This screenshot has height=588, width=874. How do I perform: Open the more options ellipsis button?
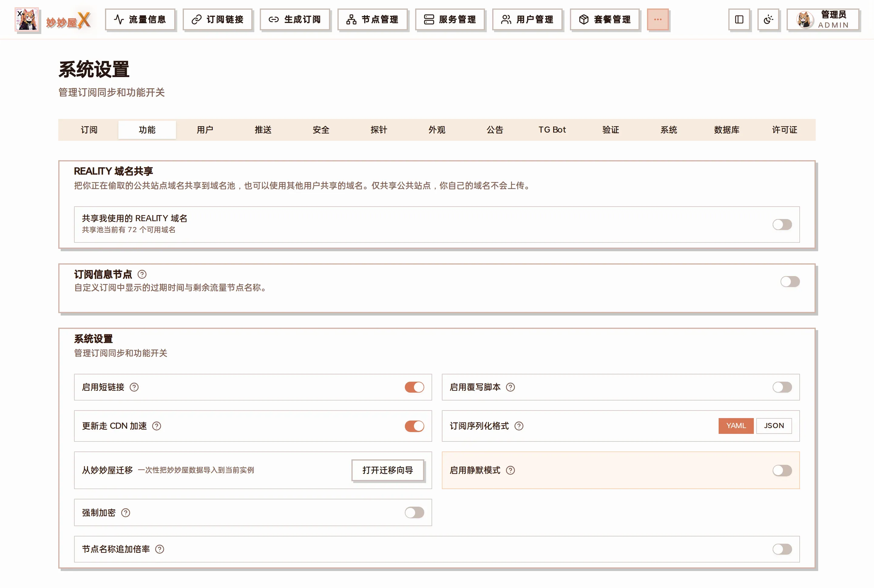pyautogui.click(x=658, y=19)
